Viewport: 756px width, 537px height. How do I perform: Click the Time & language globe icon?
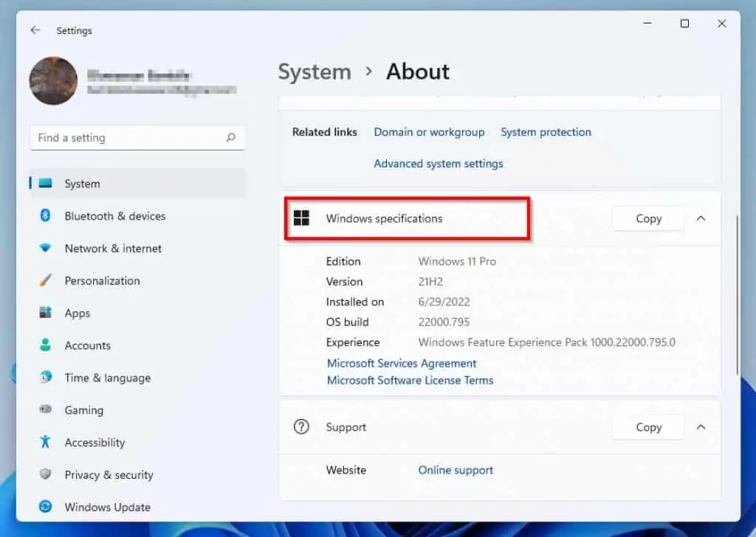(x=45, y=377)
